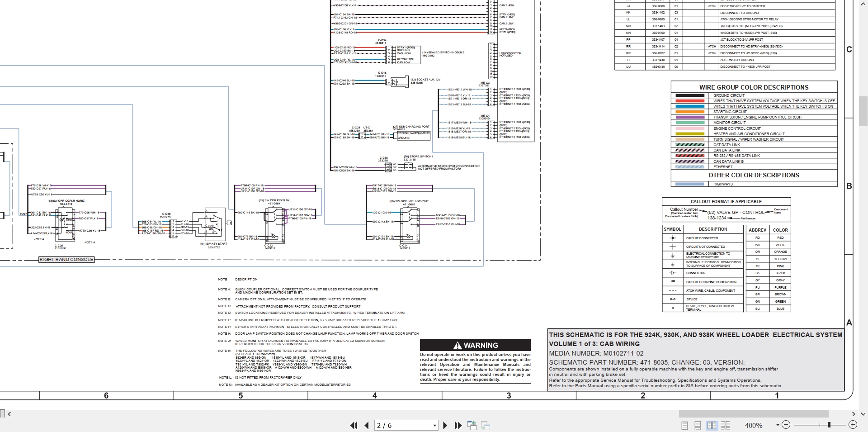Click the JCT BLOCK TO 24V JPR POST row
Screen dimensions: 868x432
725,39
